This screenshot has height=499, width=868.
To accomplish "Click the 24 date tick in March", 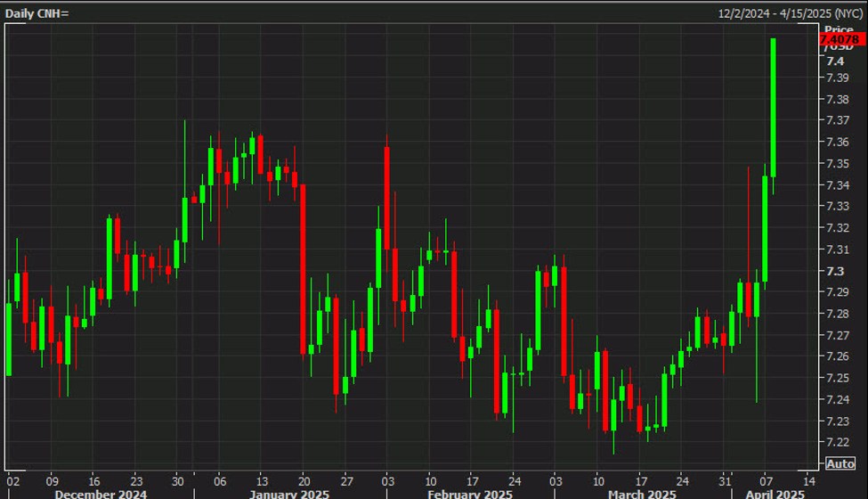I will click(683, 481).
